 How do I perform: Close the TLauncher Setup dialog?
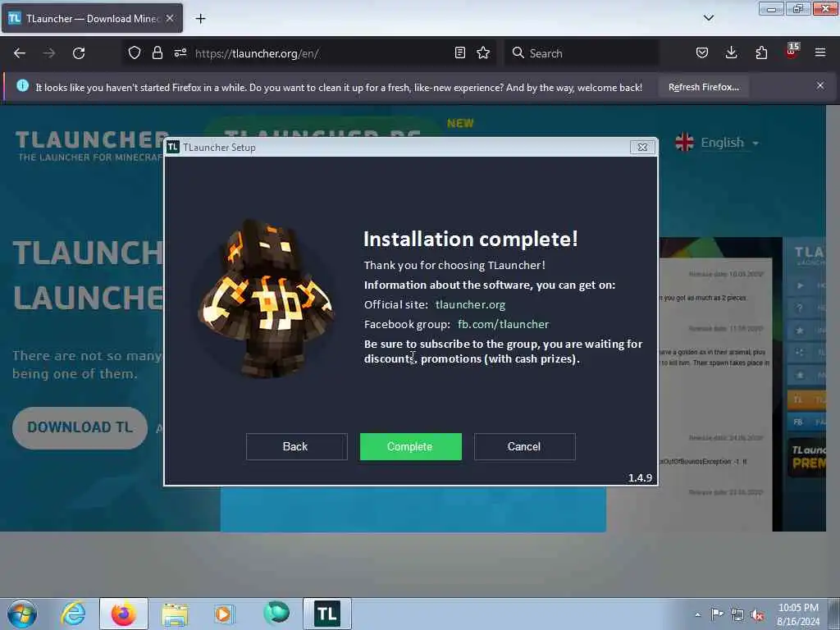(642, 148)
